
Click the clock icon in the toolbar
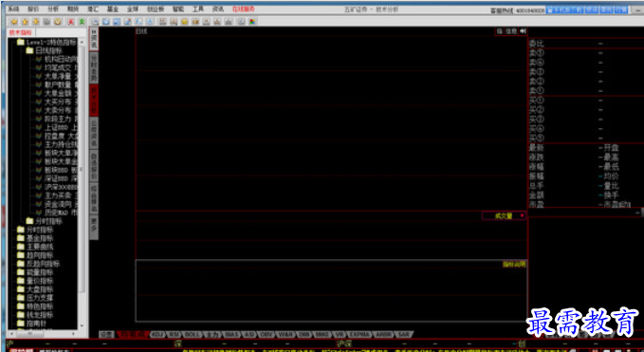[58, 22]
